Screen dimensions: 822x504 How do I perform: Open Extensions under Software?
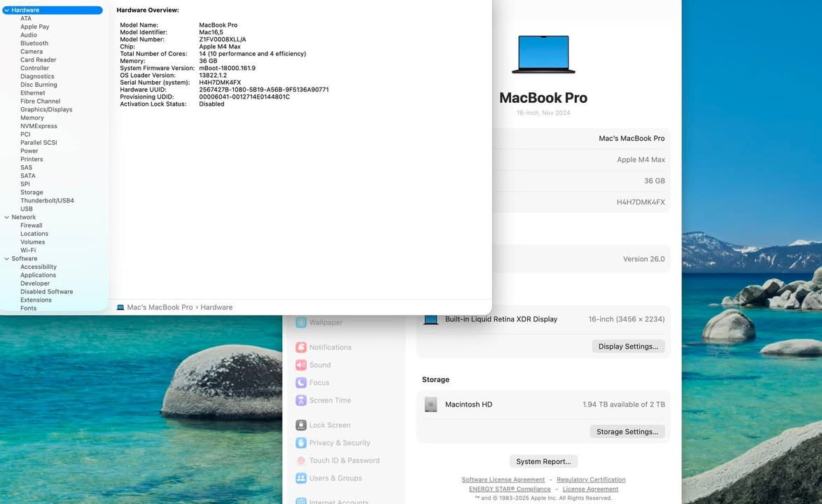[x=36, y=300]
